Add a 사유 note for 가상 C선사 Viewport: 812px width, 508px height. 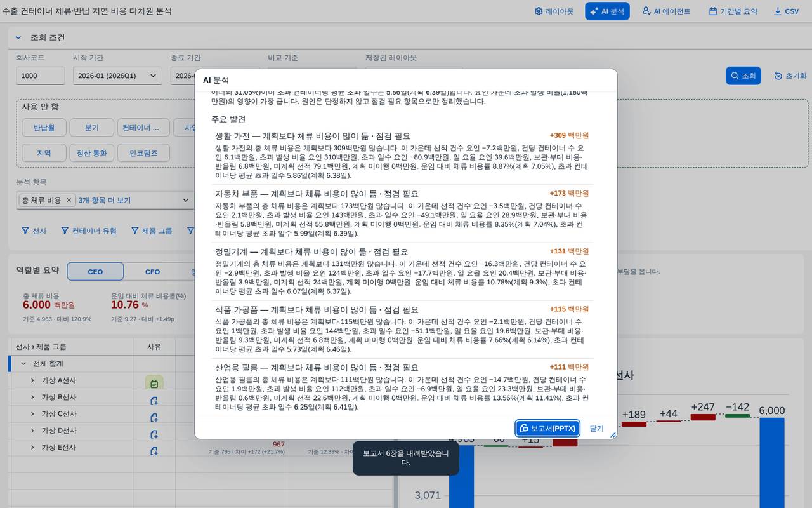(x=154, y=417)
